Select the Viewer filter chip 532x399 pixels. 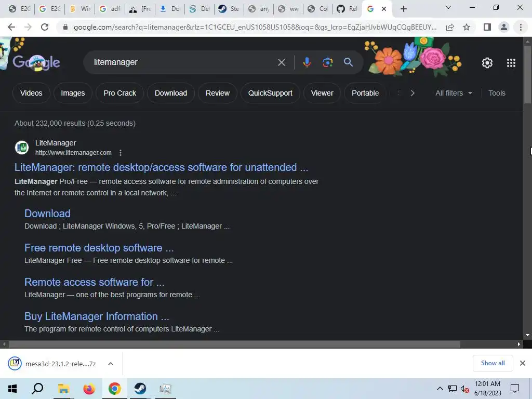(322, 93)
